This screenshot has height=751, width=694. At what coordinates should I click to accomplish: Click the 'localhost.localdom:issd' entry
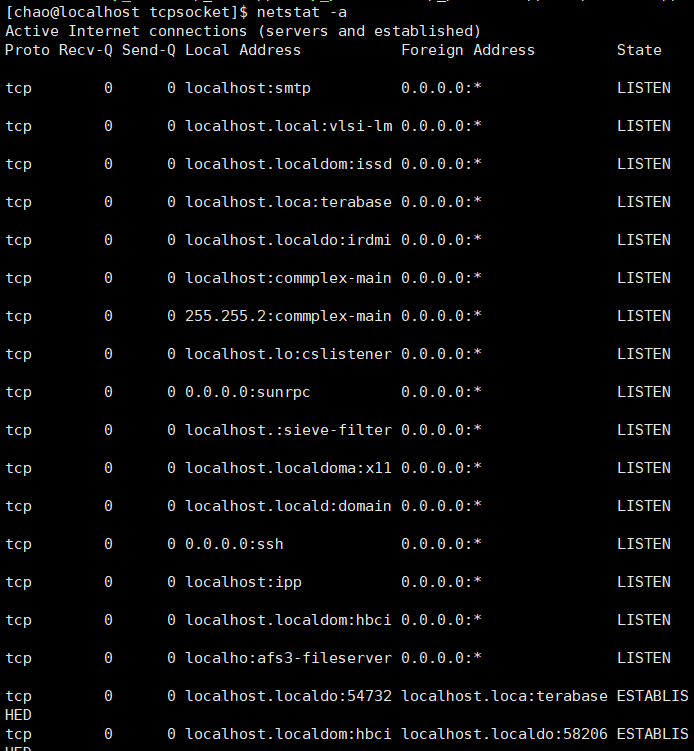[289, 164]
